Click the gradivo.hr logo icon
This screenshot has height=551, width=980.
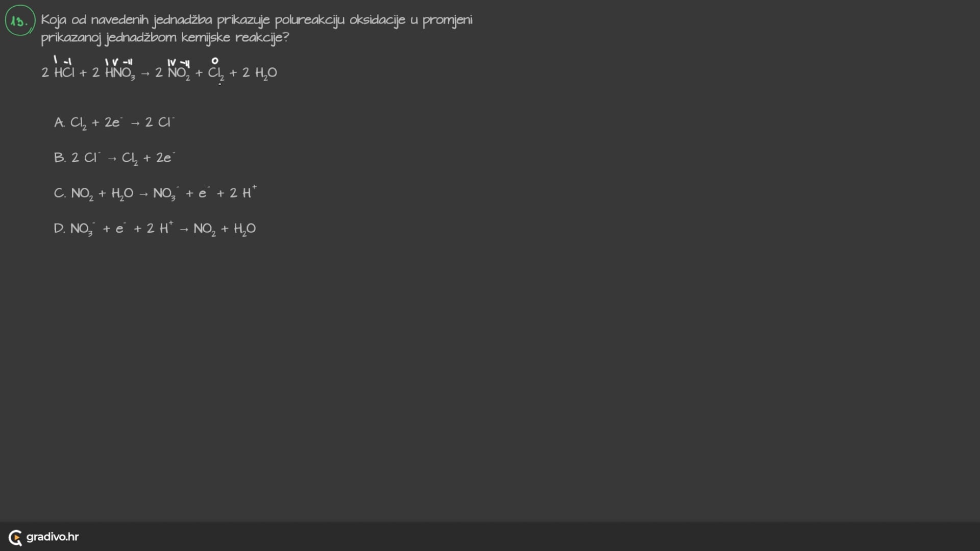click(15, 537)
